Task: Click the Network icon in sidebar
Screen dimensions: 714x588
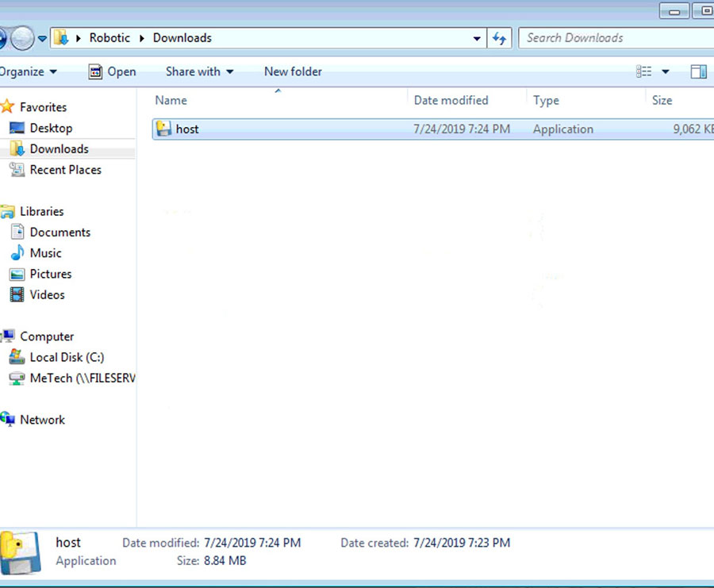Action: 8,420
